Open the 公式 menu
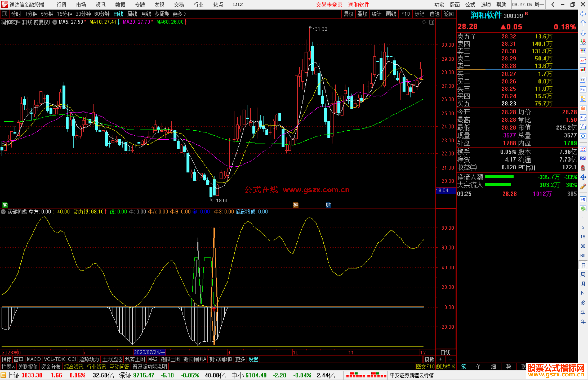The width and height of the screenshot is (588, 380). click(470, 5)
